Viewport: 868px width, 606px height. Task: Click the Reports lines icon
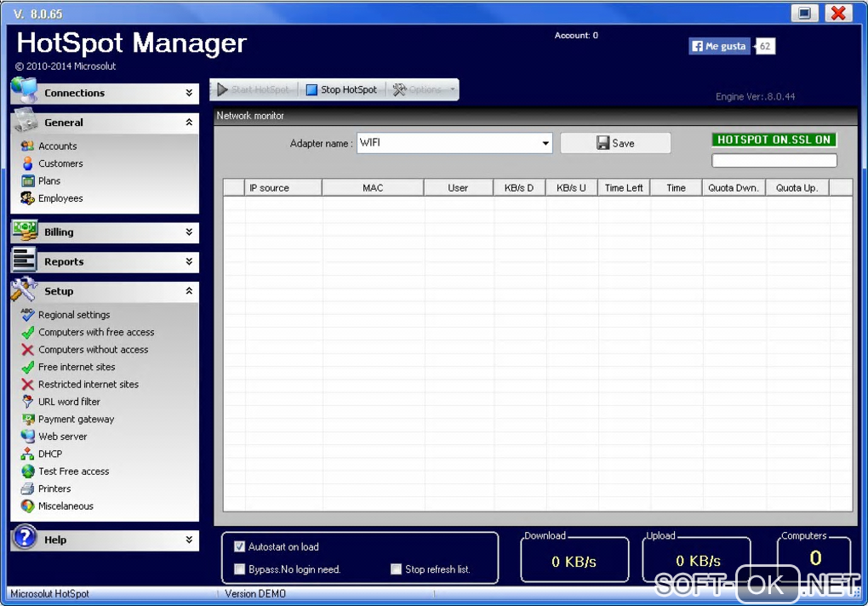point(25,260)
